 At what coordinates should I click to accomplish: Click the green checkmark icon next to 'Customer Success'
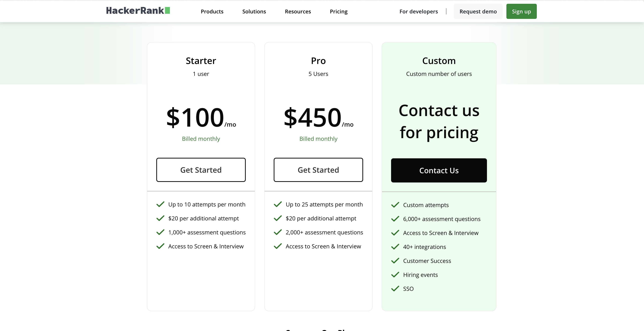(395, 260)
